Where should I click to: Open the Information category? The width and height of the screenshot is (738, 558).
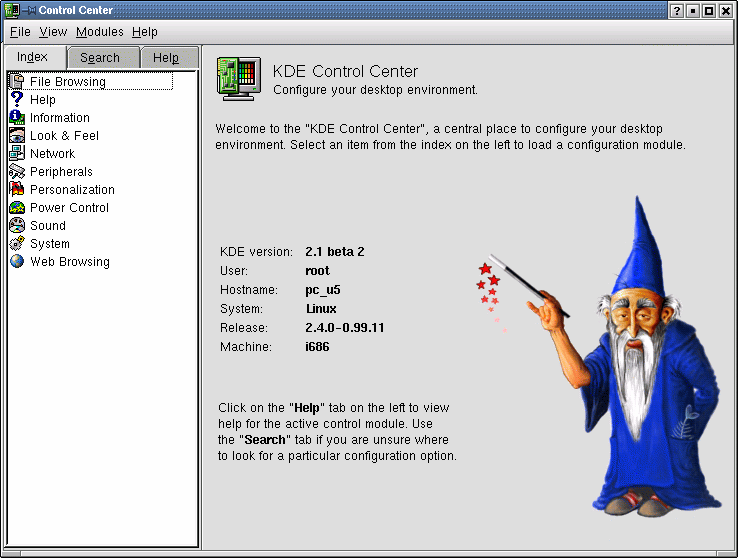coord(60,118)
